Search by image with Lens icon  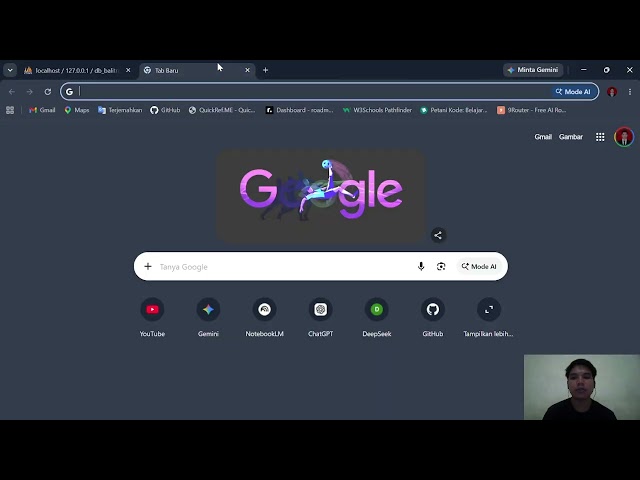click(x=441, y=267)
